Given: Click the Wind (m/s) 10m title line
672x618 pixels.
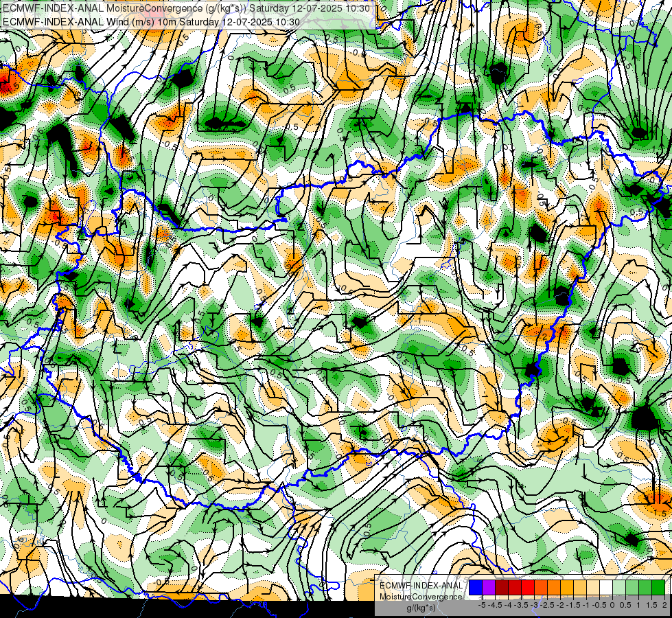Looking at the screenshot, I should 151,21.
